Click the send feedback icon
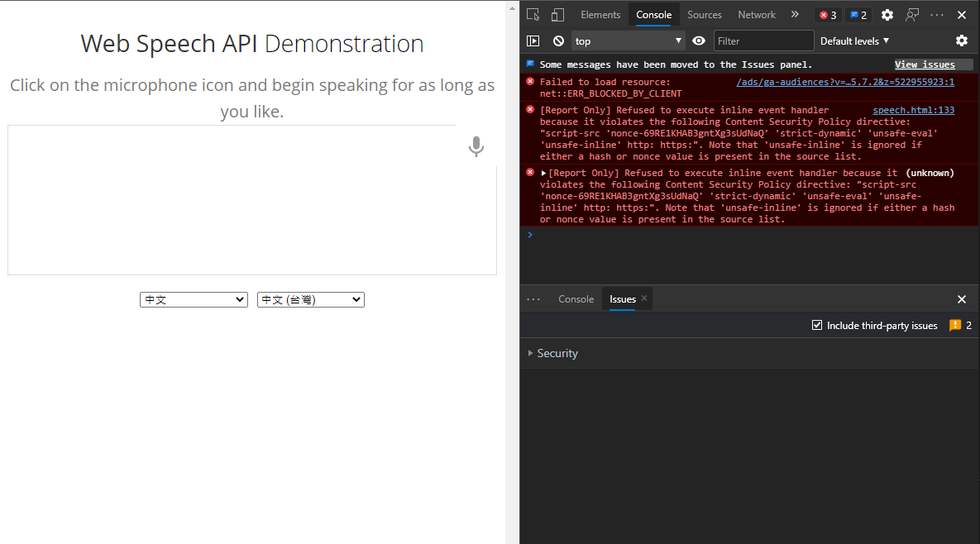The image size is (980, 544). [x=912, y=15]
